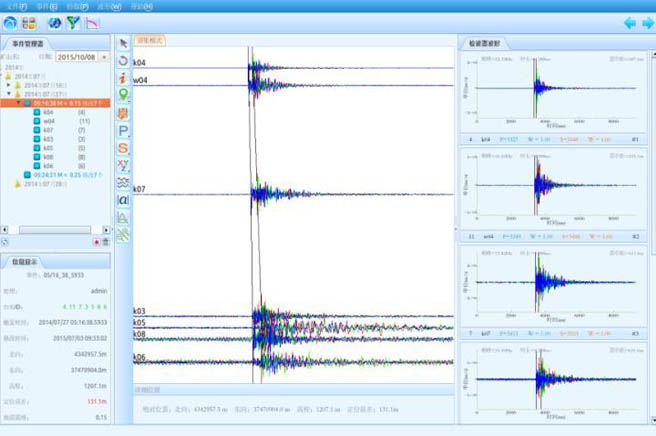The height and width of the screenshot is (436, 656).
Task: Click the green location pin tool
Action: 123,95
